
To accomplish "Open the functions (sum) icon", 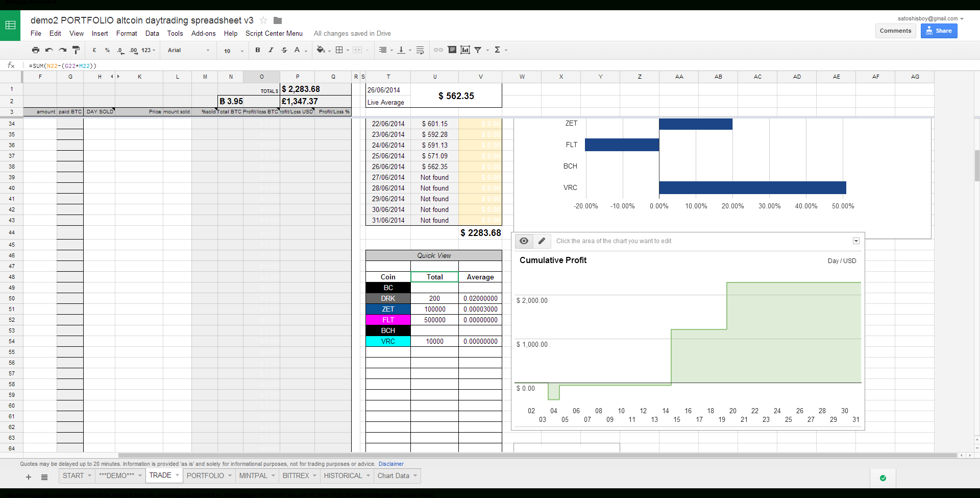I will [x=498, y=50].
